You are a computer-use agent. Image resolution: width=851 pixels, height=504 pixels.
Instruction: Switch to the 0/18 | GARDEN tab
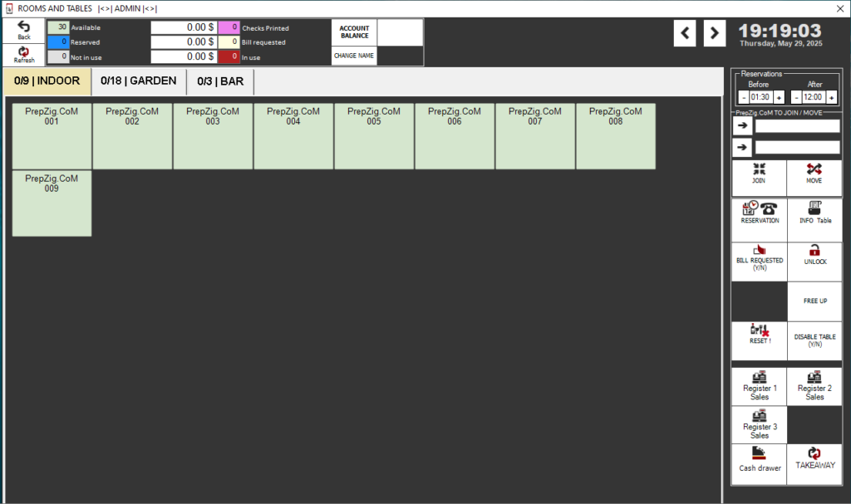coord(139,81)
